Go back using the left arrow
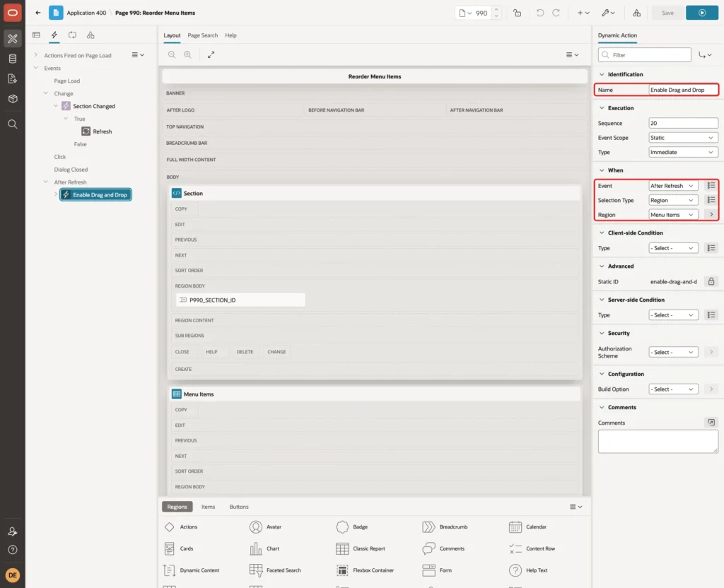 coord(38,13)
